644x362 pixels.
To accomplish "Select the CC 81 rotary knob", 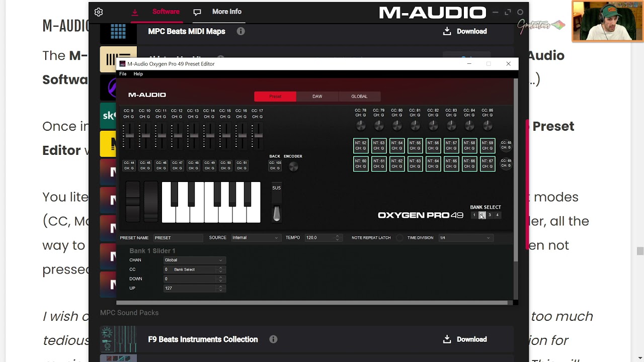I will coord(415,125).
